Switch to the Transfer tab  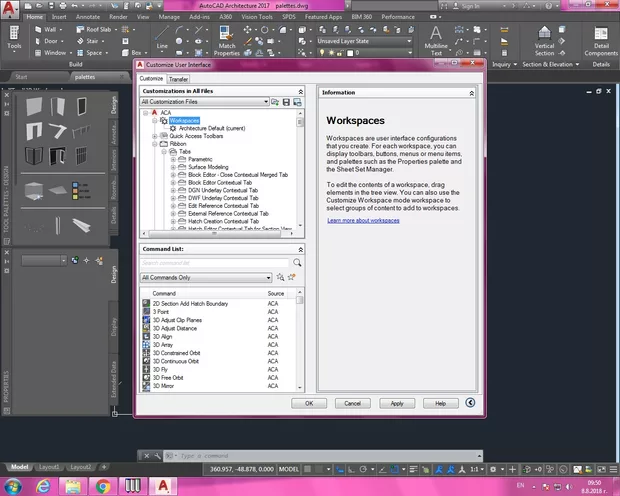pyautogui.click(x=178, y=78)
